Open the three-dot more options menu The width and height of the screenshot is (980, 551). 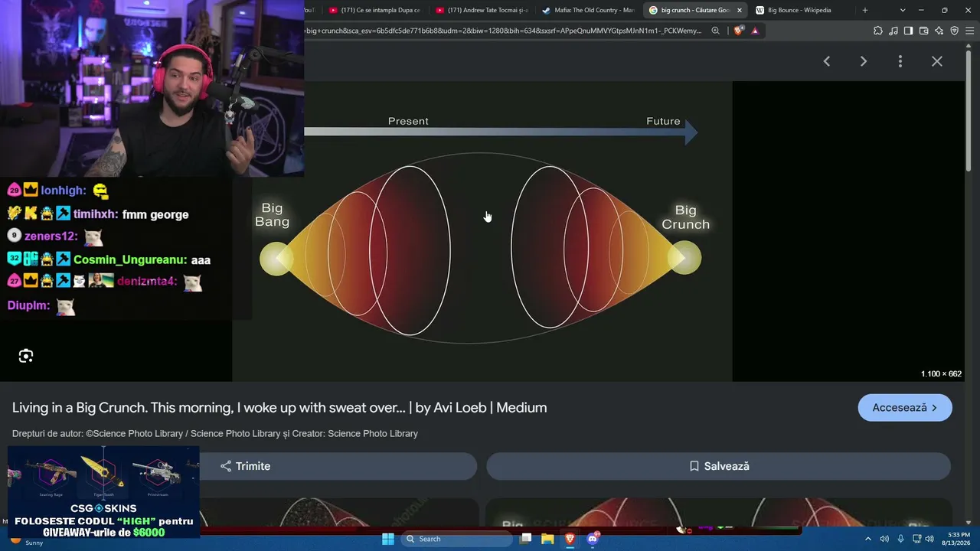coord(900,61)
